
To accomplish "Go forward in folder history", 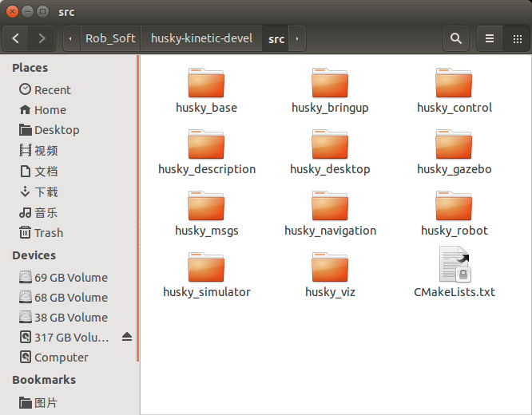I will pos(42,38).
